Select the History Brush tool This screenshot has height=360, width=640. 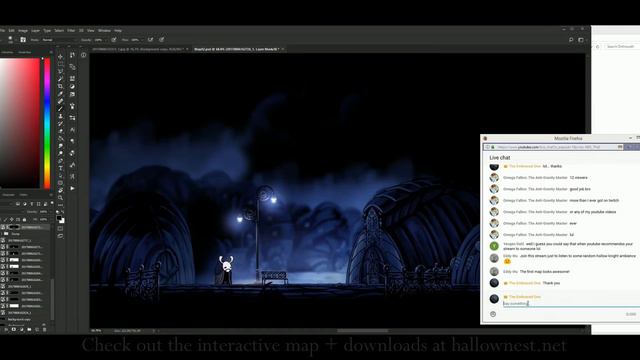click(x=60, y=124)
